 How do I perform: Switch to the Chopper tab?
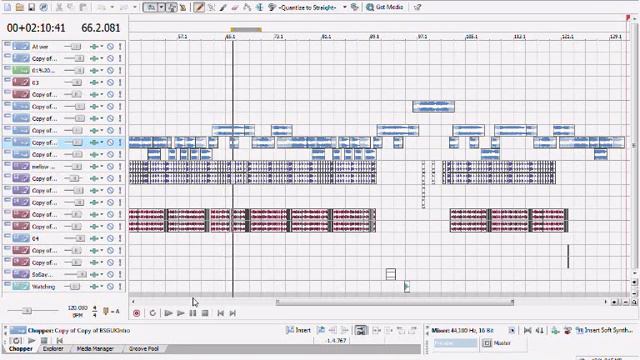[20, 349]
